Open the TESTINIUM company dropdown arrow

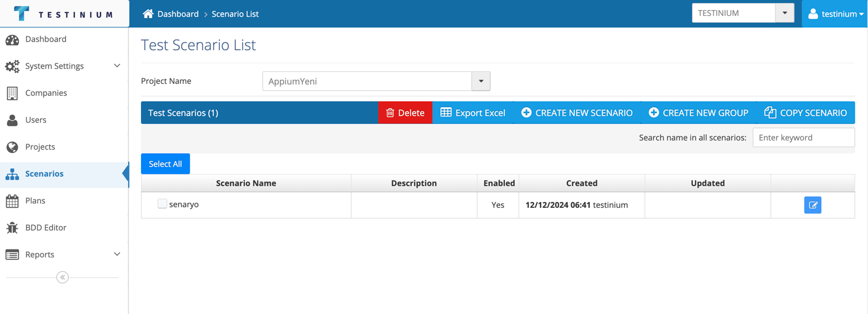pyautogui.click(x=785, y=13)
